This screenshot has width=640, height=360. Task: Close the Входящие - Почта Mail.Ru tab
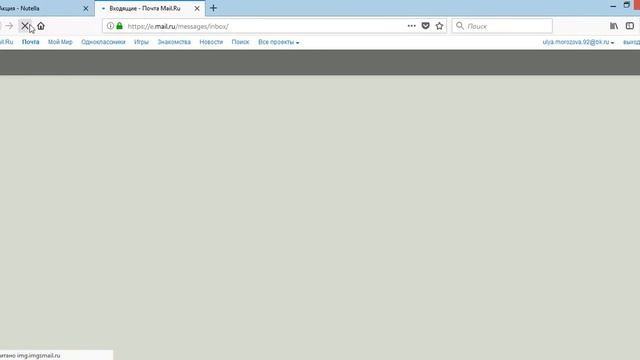197,8
